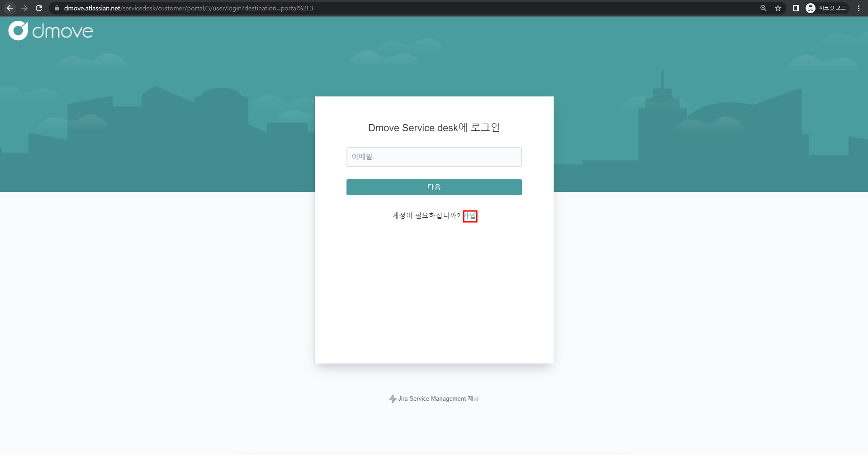Open the 가입 sign-up link

tap(470, 216)
